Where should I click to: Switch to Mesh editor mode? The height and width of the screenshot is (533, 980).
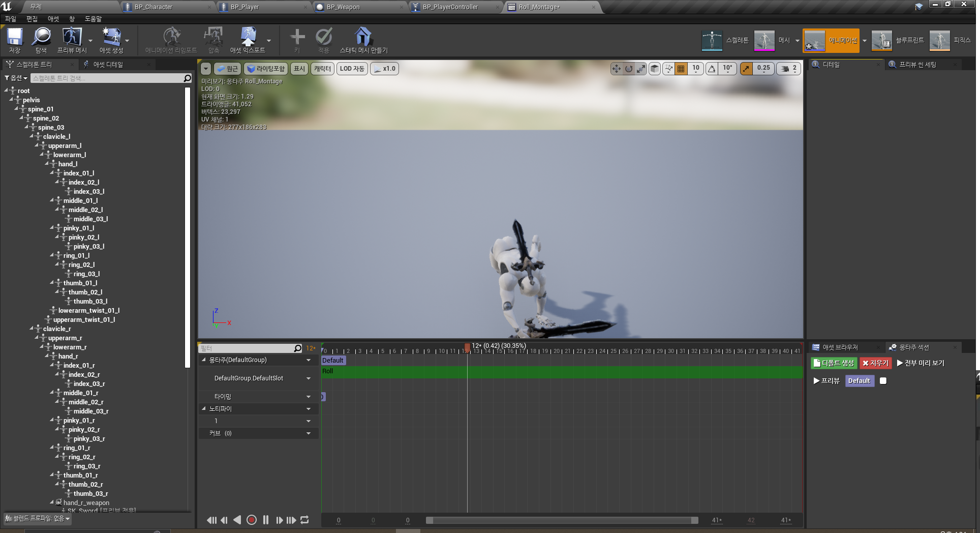(772, 41)
